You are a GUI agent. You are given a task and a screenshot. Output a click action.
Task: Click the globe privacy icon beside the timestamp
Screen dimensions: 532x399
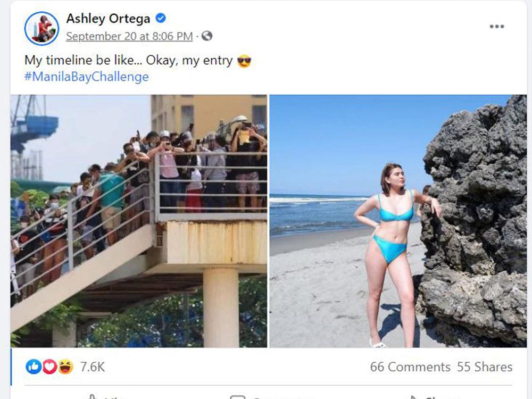pos(206,36)
